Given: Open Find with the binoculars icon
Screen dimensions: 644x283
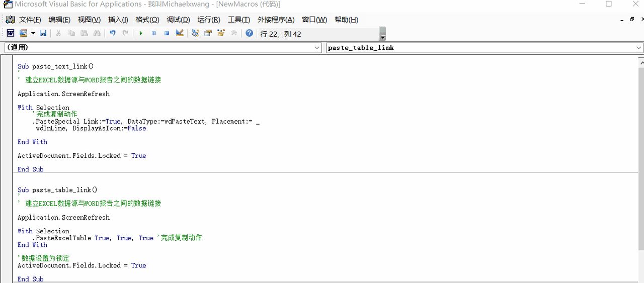Looking at the screenshot, I should 97,33.
